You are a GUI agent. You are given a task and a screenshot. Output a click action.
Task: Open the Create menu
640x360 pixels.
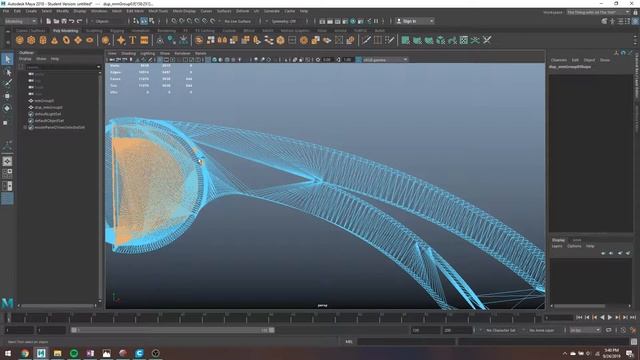click(31, 11)
